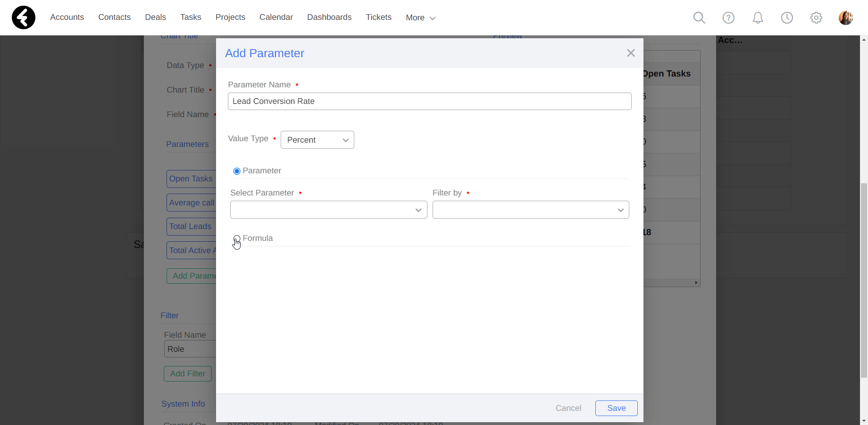Click the Cancel button in dialog
Image resolution: width=868 pixels, height=425 pixels.
point(568,408)
